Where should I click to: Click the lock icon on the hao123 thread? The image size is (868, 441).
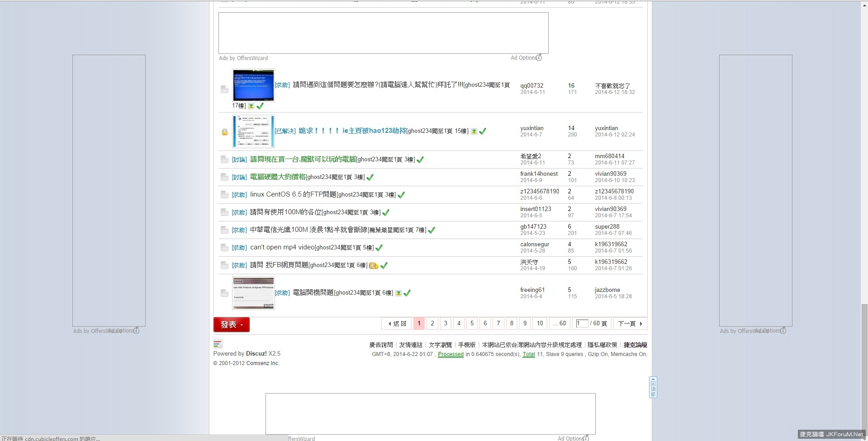tap(224, 132)
